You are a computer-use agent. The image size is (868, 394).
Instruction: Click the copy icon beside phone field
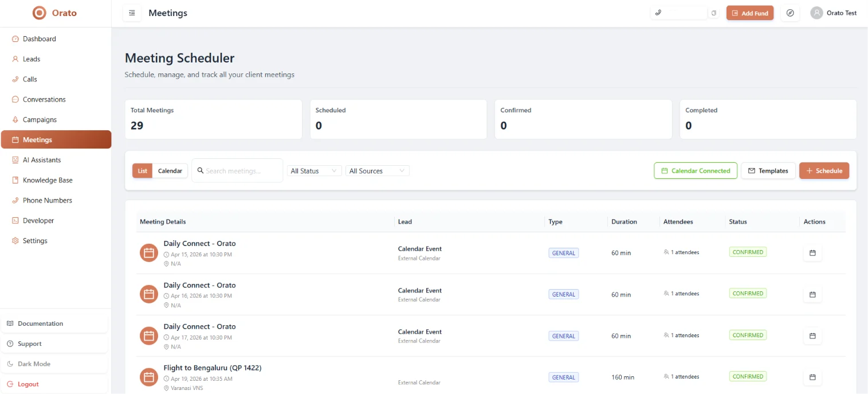[x=714, y=13]
